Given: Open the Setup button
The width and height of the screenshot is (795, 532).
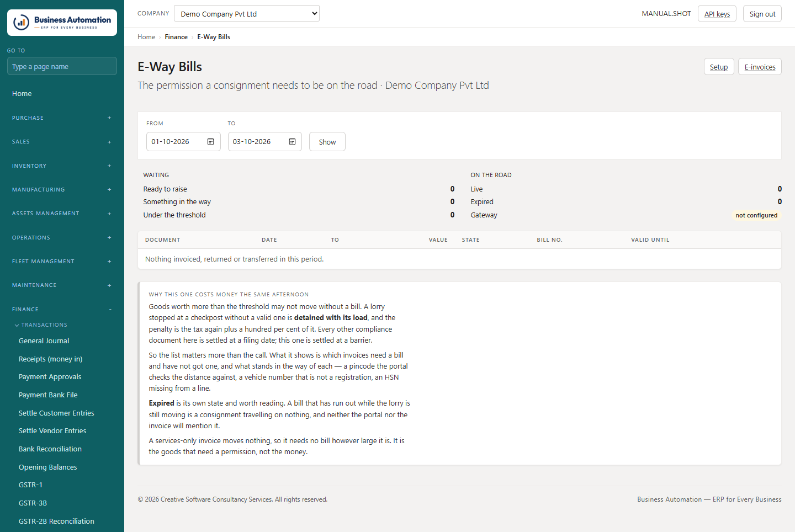Looking at the screenshot, I should point(719,67).
